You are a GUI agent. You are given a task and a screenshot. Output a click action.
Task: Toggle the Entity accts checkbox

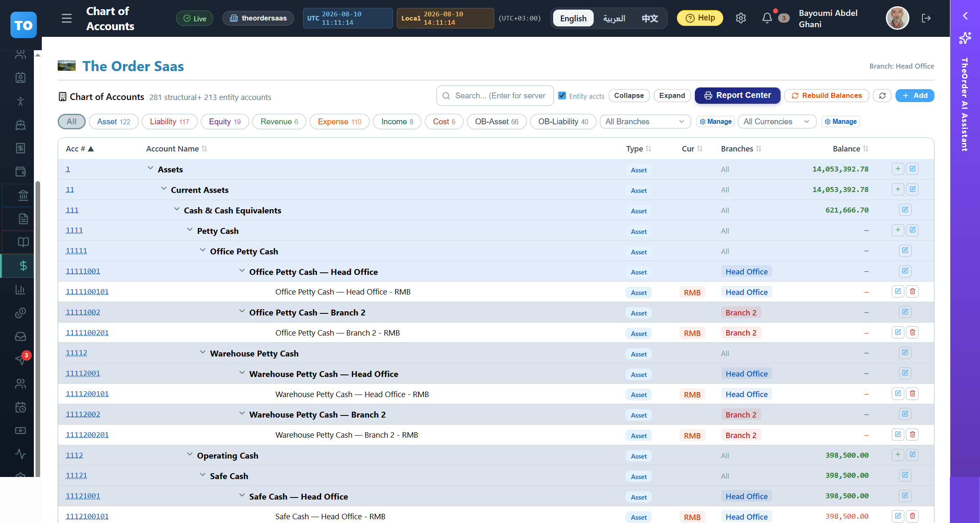[562, 95]
